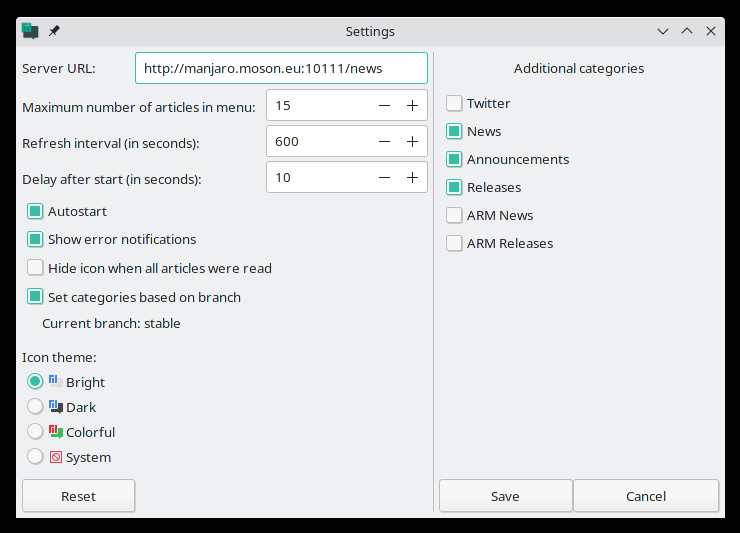Uncheck the Announcements category
The width and height of the screenshot is (740, 533).
454,159
